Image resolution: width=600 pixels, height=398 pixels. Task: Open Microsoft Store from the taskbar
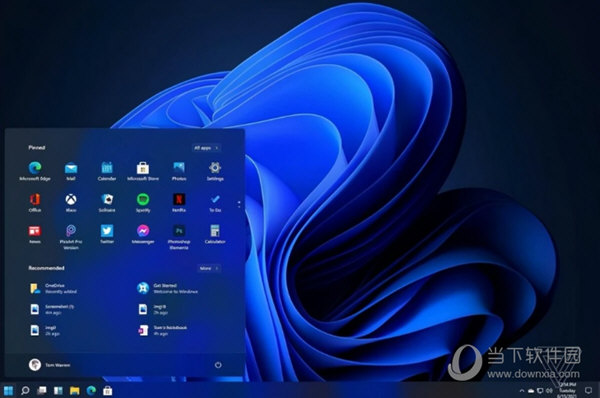(x=108, y=390)
